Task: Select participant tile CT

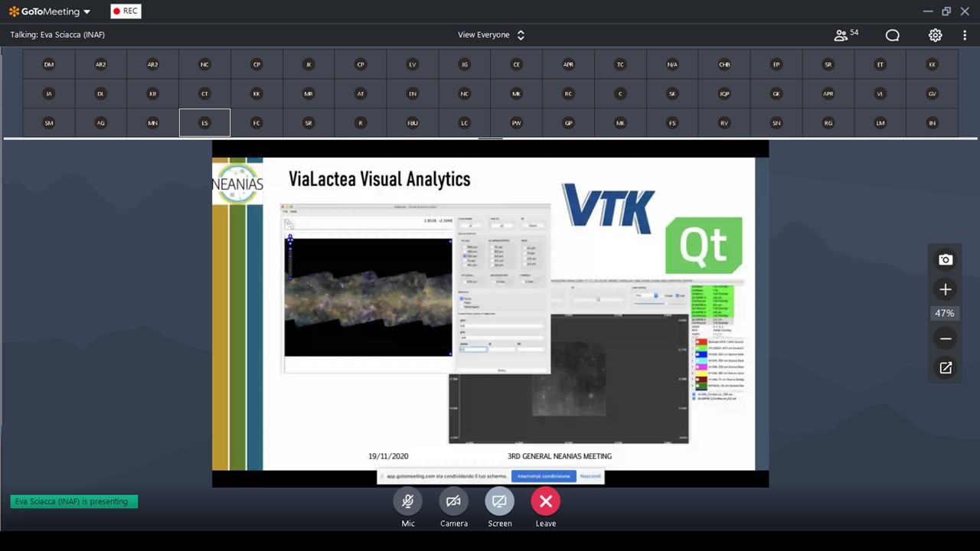Action: [204, 94]
